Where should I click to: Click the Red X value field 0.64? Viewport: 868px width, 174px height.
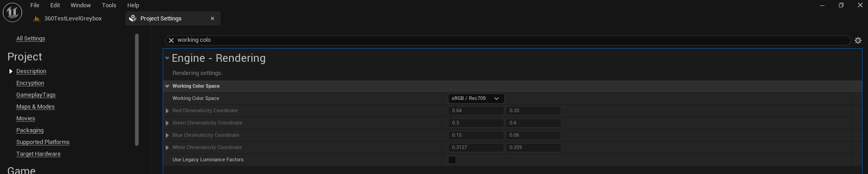pyautogui.click(x=476, y=111)
